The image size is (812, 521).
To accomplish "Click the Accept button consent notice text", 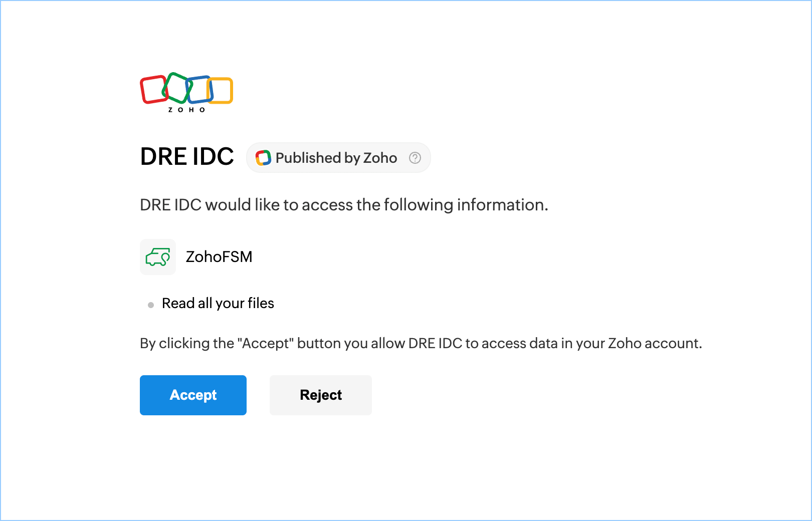I will click(x=421, y=344).
